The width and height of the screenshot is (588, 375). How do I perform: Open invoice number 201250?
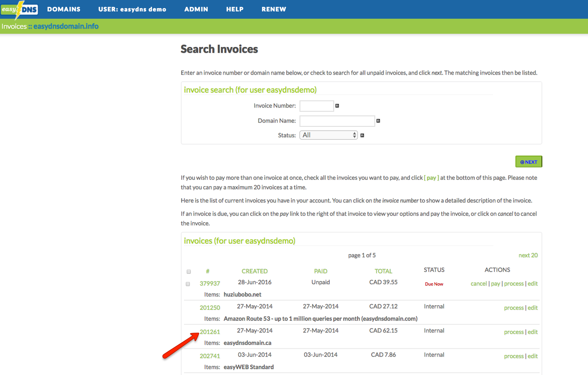[210, 307]
